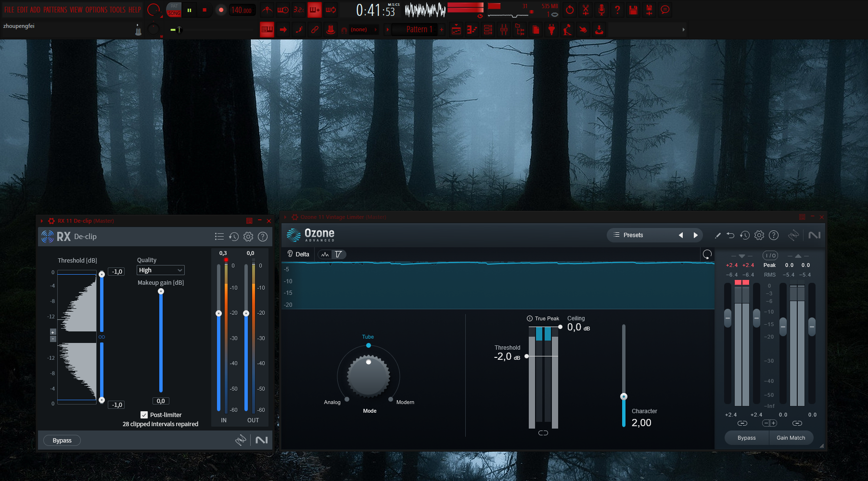Click the one-click audio recording microphone icon
Image resolution: width=868 pixels, height=481 pixels.
point(601,10)
